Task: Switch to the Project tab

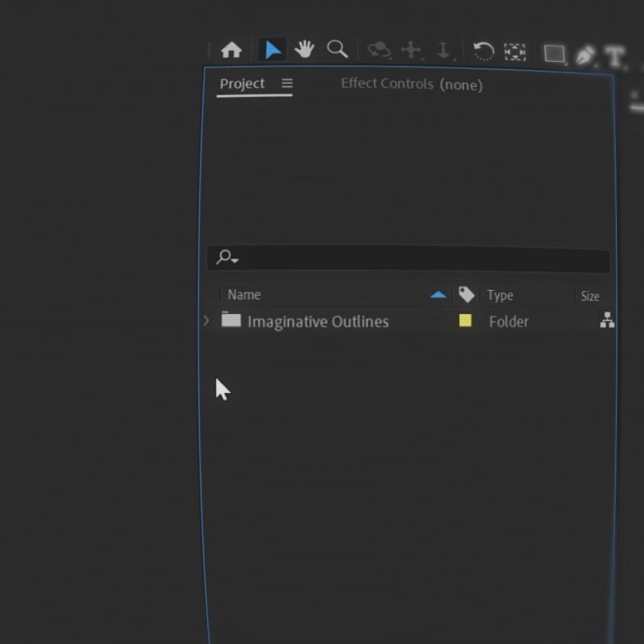Action: point(242,83)
